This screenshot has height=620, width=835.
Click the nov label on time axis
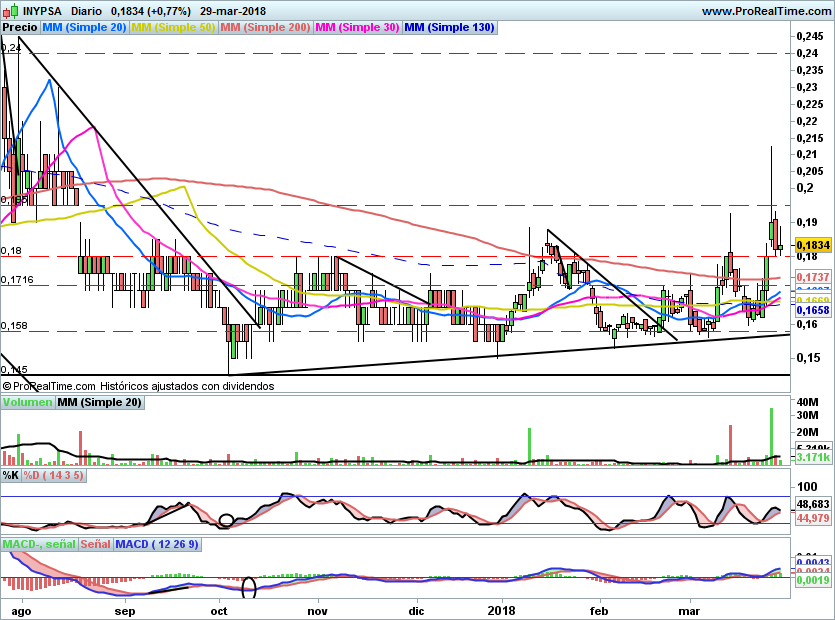318,610
